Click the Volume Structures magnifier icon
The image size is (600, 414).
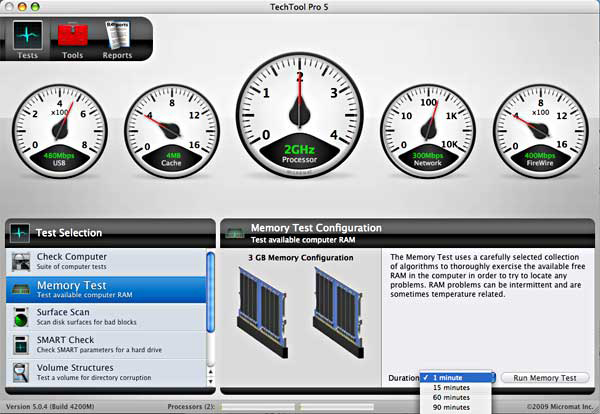point(21,374)
